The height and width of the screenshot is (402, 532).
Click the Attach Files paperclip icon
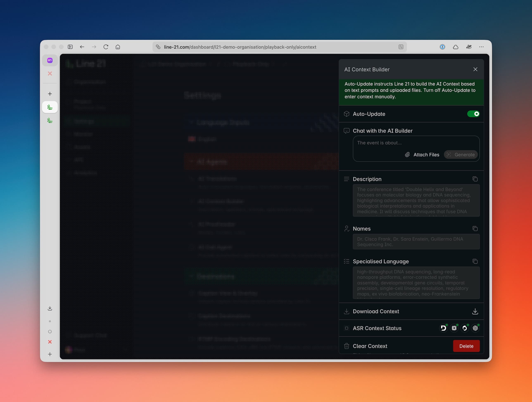tap(407, 154)
